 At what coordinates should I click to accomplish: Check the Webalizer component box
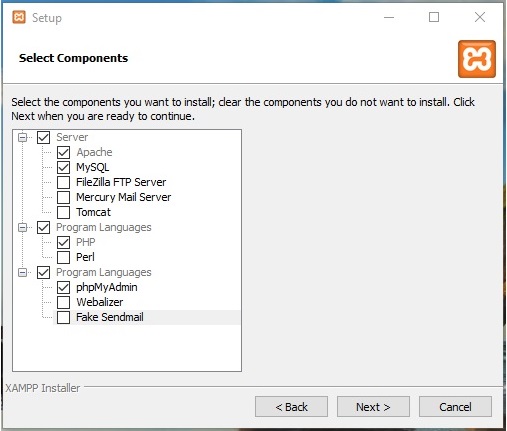click(63, 302)
